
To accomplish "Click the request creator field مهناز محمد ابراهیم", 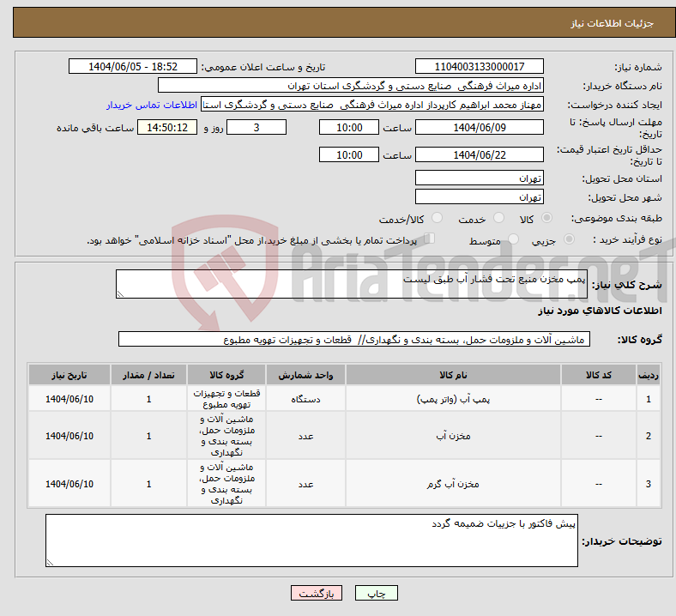I will point(372,105).
